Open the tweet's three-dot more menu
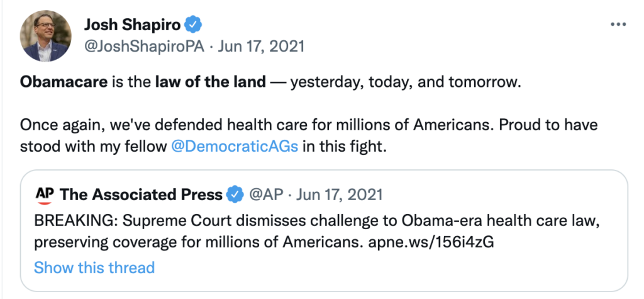The image size is (644, 299). pyautogui.click(x=619, y=24)
